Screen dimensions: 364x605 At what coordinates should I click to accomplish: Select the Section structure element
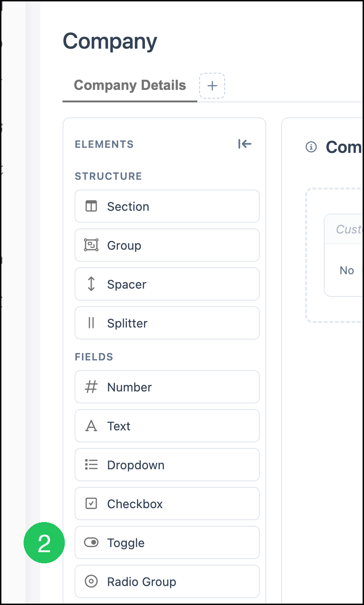[167, 206]
